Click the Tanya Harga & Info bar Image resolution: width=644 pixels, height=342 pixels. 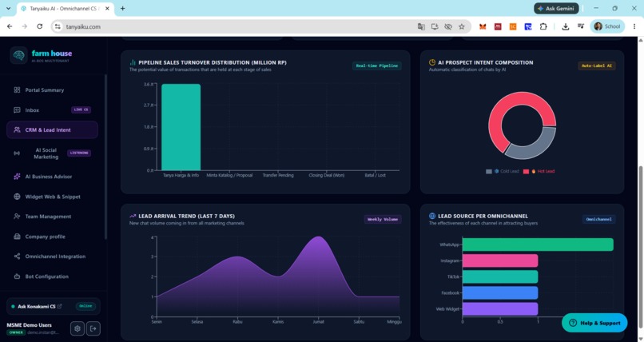181,127
